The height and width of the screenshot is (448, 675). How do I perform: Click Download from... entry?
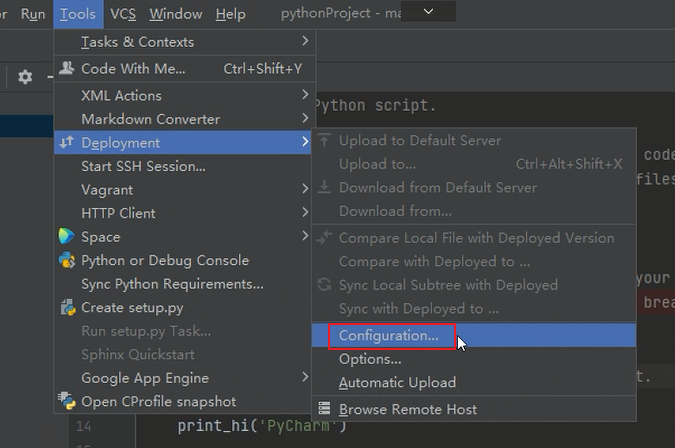coord(474,211)
